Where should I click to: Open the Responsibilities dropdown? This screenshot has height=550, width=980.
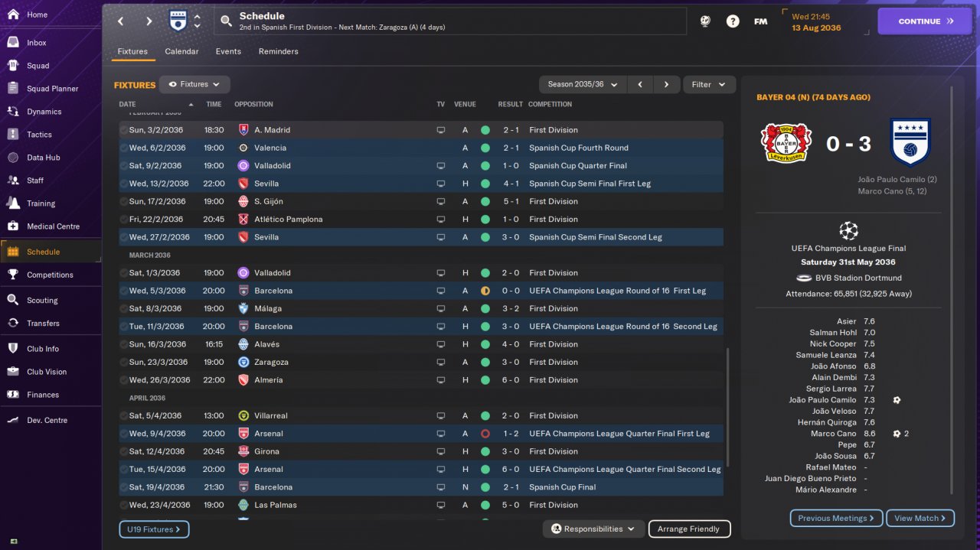click(593, 529)
